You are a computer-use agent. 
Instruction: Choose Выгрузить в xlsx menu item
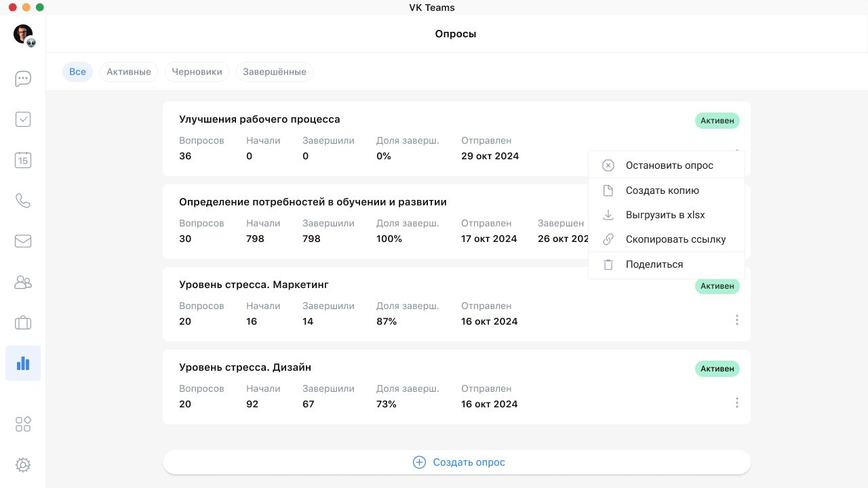[x=665, y=215]
